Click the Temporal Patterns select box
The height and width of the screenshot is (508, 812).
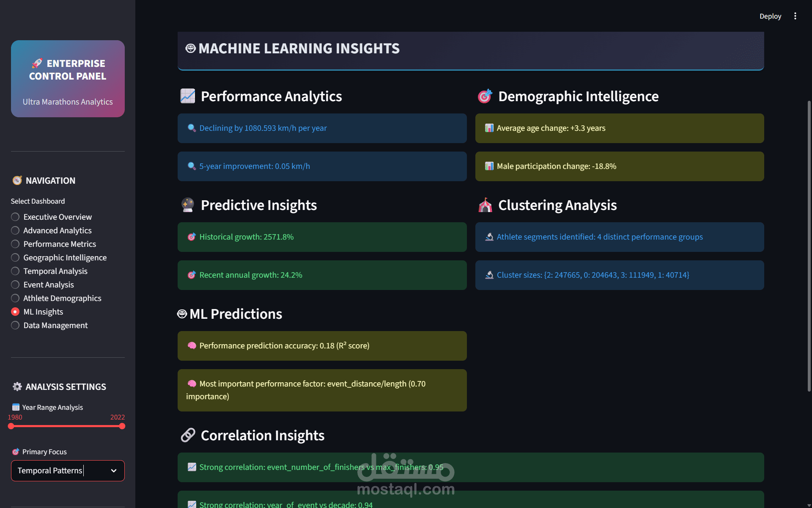pos(59,471)
